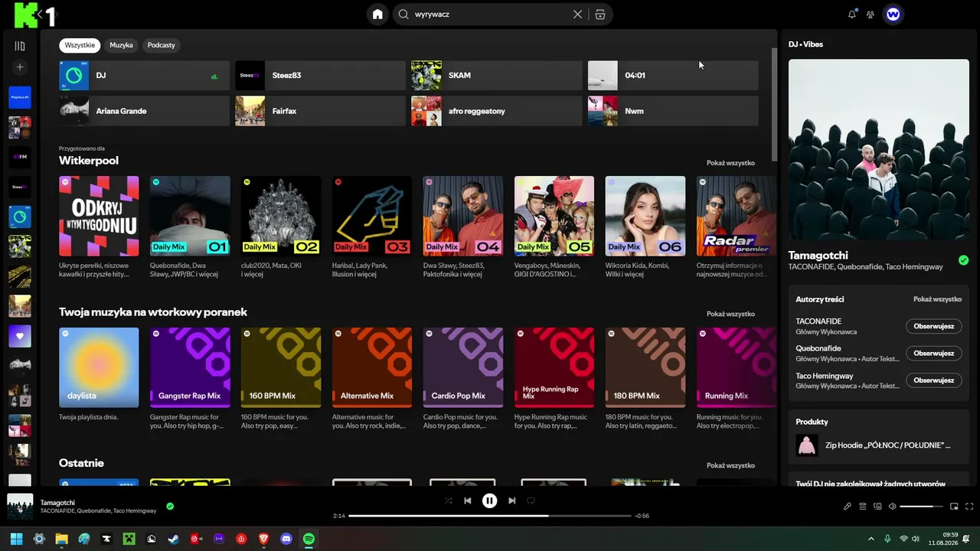Show all in the Ostatnie section
Screen dimensions: 980x551
[730, 465]
